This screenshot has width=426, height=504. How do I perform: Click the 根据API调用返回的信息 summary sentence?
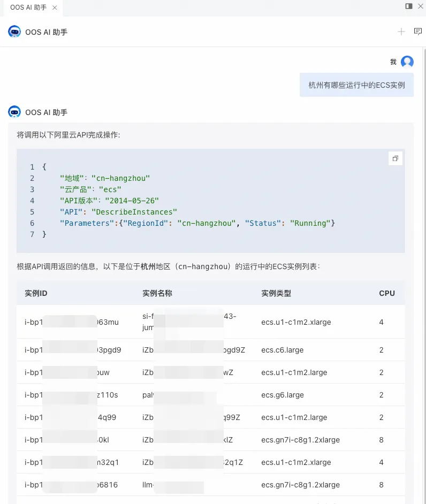pyautogui.click(x=169, y=267)
